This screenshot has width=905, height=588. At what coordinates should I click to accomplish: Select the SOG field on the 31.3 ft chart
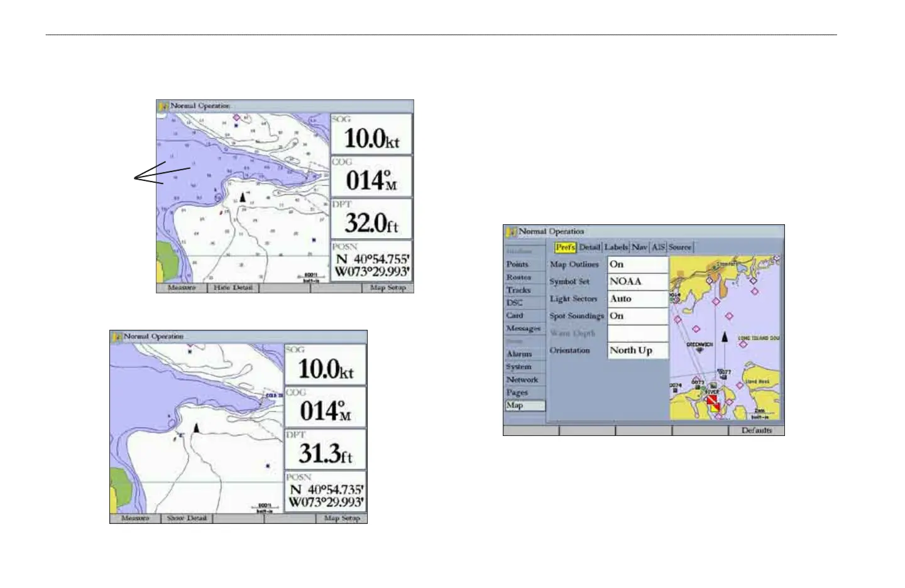[x=325, y=364]
